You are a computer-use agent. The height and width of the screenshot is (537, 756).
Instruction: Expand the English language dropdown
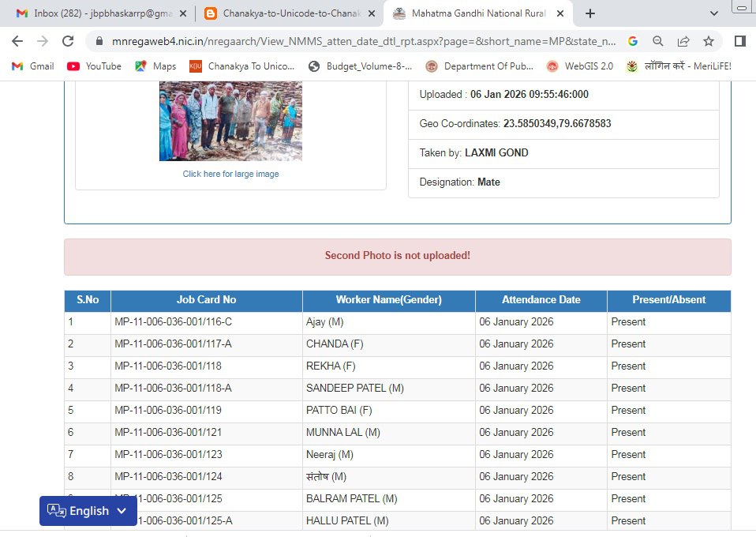pos(87,511)
